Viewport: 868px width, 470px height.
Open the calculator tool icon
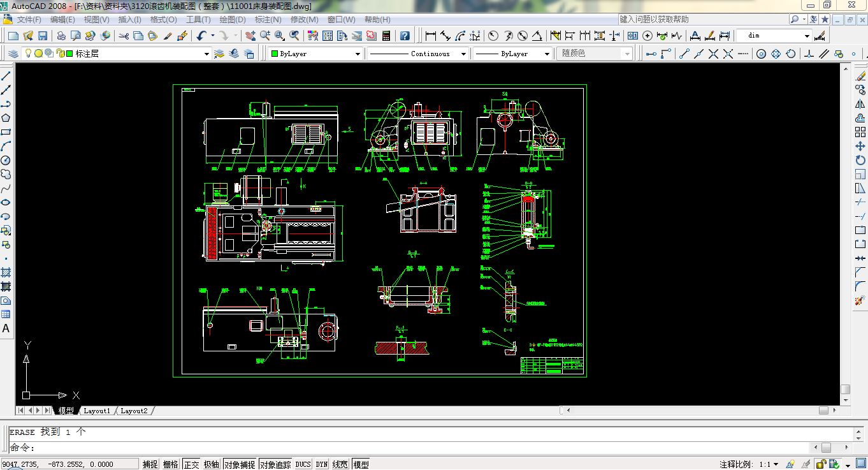pos(386,36)
